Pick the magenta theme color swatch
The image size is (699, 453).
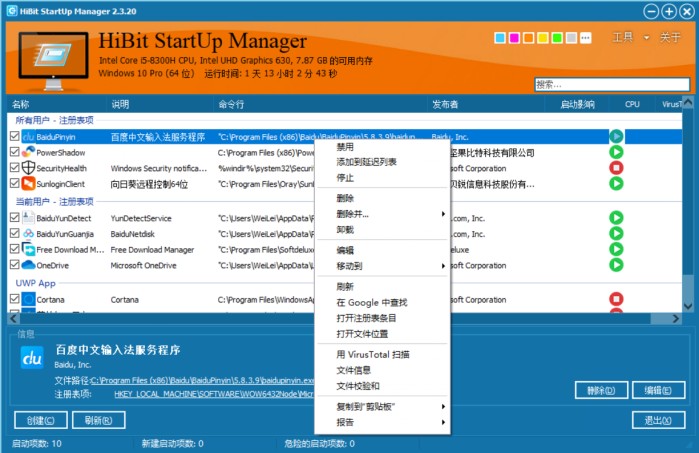[514, 38]
